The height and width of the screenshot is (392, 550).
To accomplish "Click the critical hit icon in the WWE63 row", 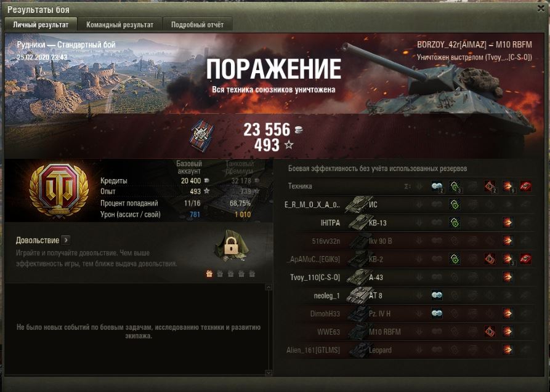I will (490, 331).
